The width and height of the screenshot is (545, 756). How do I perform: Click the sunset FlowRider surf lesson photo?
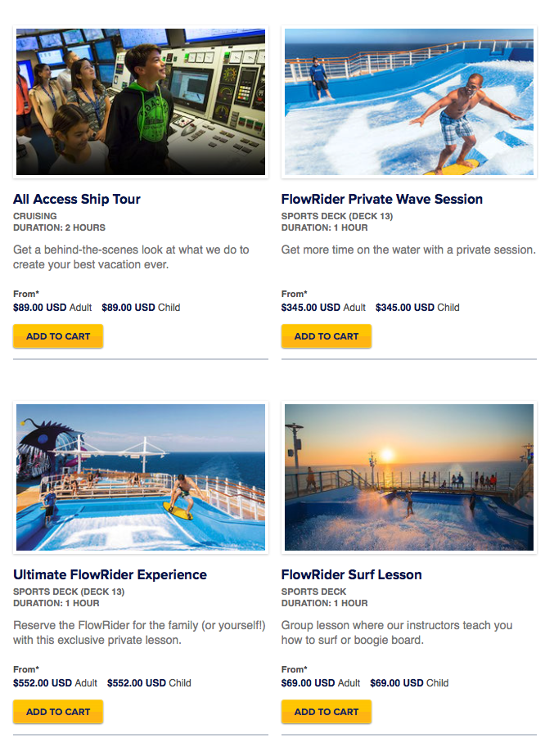coord(409,477)
